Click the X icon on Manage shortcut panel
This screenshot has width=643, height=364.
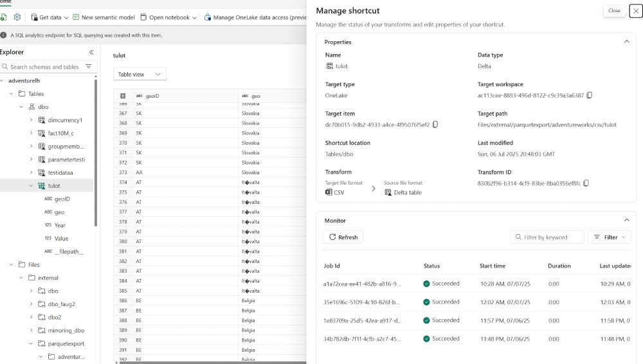(636, 11)
